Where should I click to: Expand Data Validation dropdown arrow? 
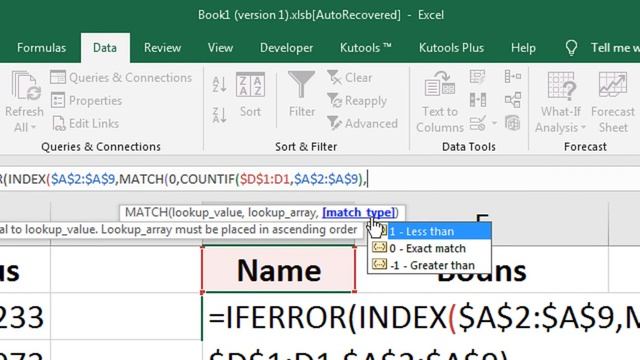pyautogui.click(x=494, y=123)
